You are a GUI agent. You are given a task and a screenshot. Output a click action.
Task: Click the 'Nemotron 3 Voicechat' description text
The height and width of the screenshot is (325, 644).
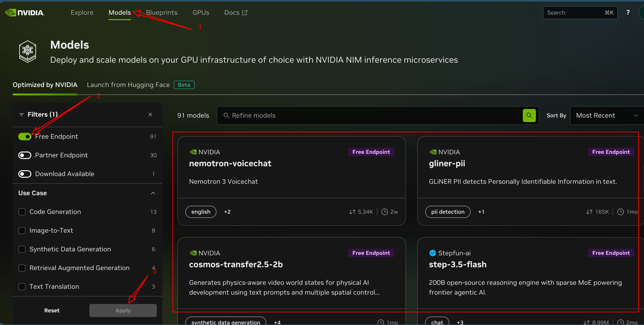click(x=223, y=182)
